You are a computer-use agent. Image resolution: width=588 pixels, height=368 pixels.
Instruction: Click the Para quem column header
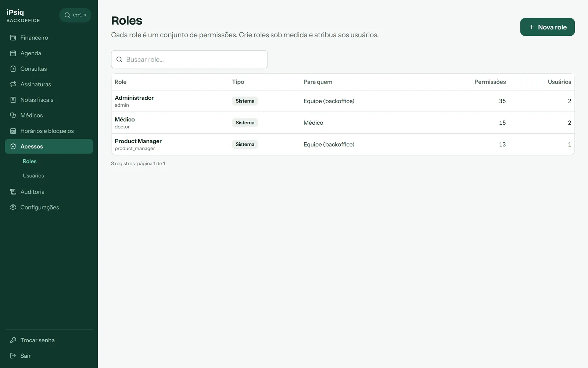[318, 82]
